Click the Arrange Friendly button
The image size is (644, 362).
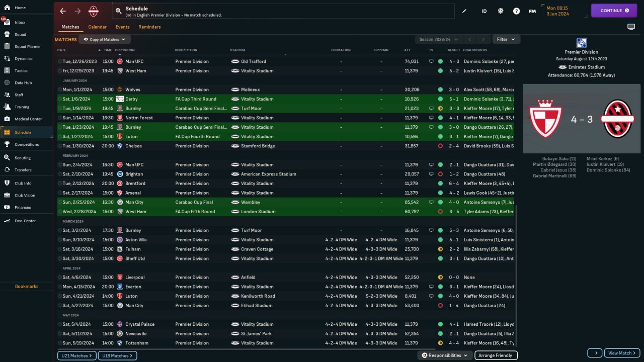coord(496,355)
